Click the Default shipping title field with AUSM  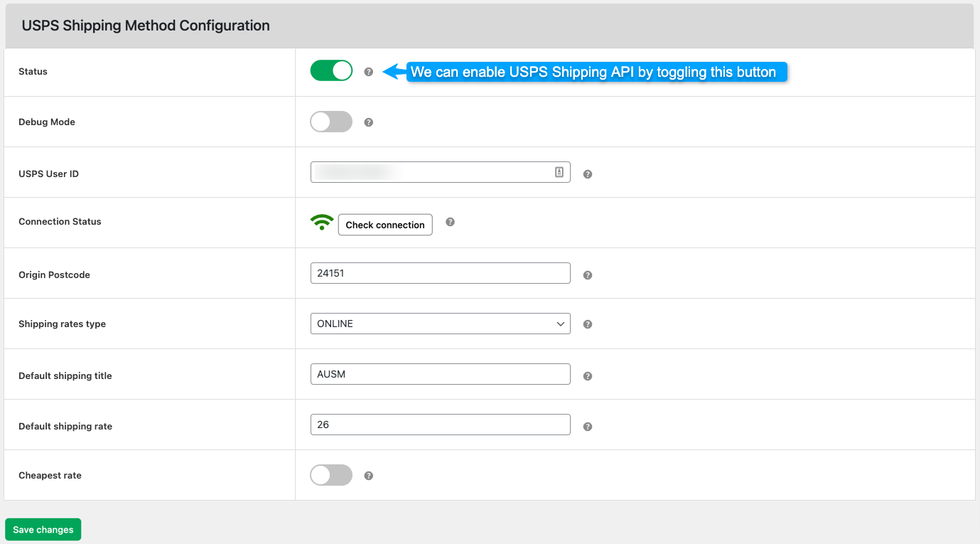pos(441,374)
